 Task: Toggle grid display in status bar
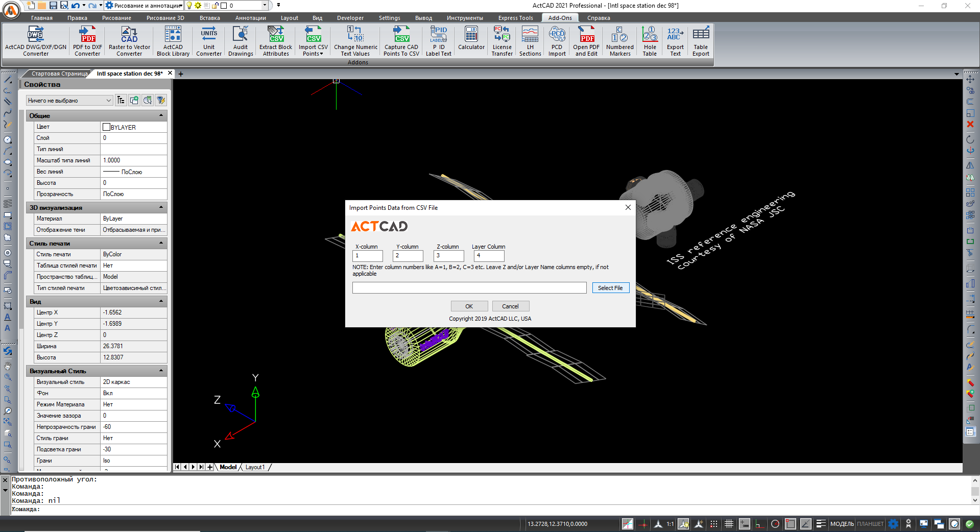click(x=729, y=524)
